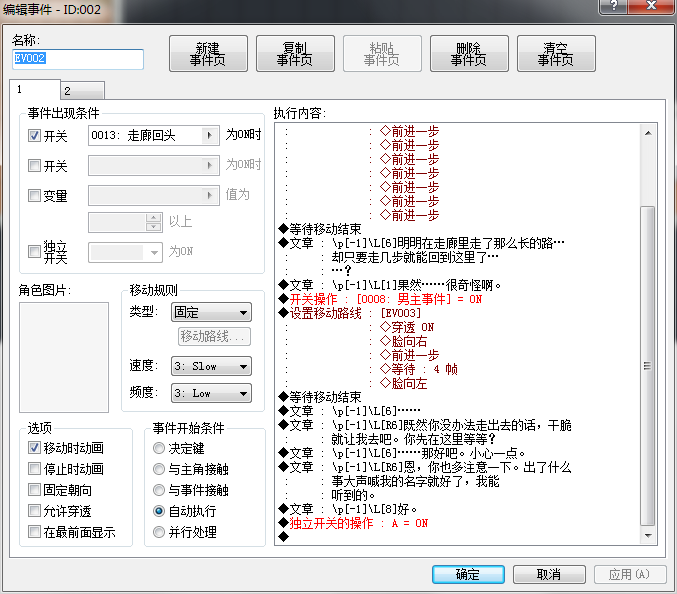Screen dimensions: 677x594
Task: Check the 固定朝向 option
Action: tap(34, 490)
